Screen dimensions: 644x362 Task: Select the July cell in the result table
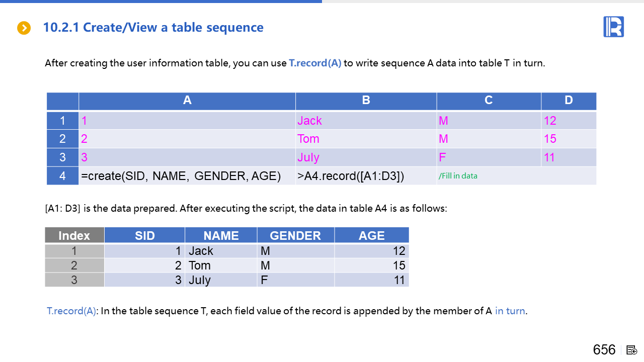click(221, 280)
